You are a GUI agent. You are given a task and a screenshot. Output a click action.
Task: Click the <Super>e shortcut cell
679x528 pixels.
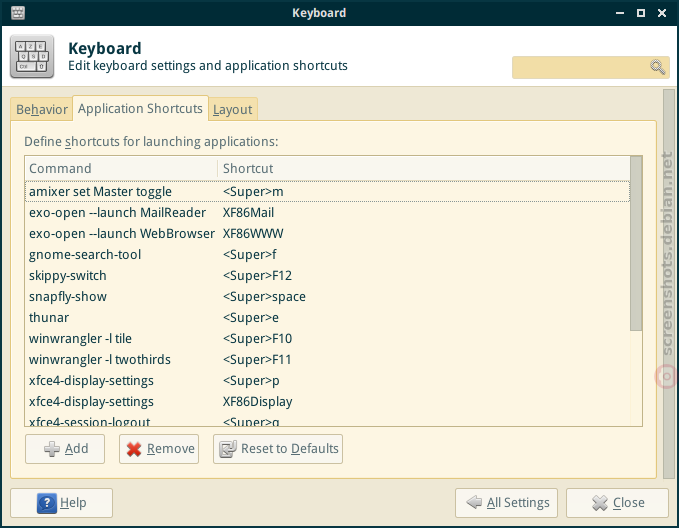coord(251,317)
